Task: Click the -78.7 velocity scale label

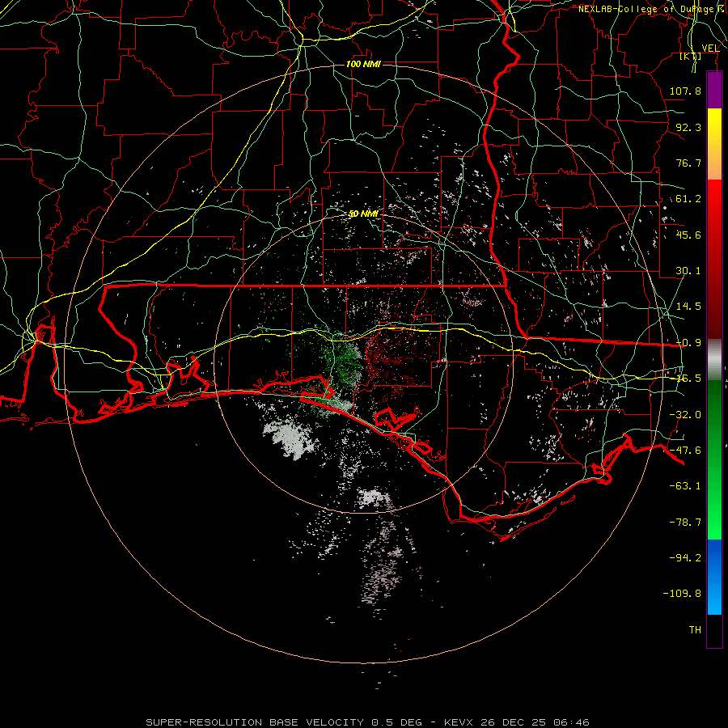Action: click(685, 523)
